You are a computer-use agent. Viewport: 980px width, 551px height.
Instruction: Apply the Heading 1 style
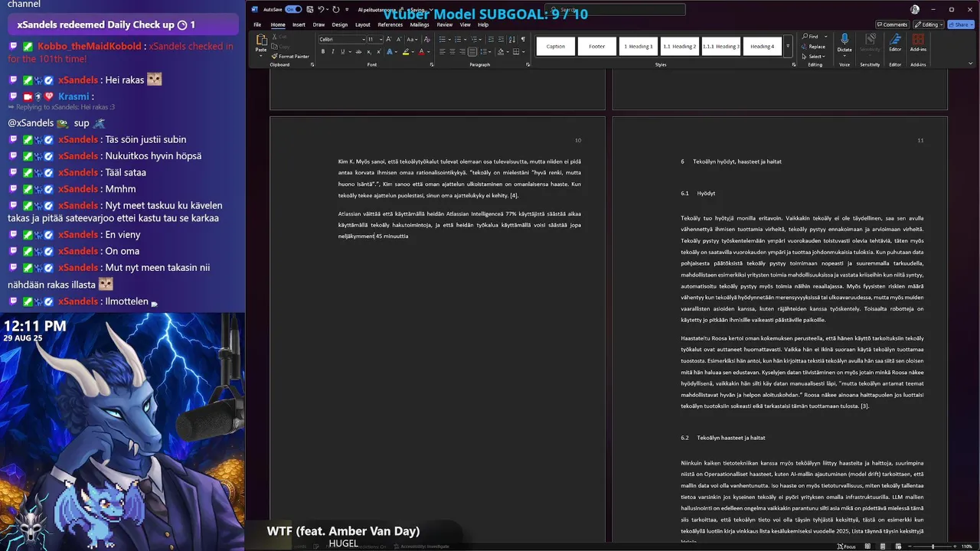click(x=639, y=46)
